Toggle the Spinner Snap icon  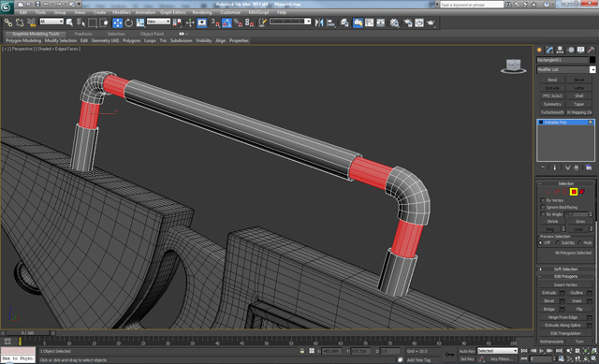[x=250, y=22]
